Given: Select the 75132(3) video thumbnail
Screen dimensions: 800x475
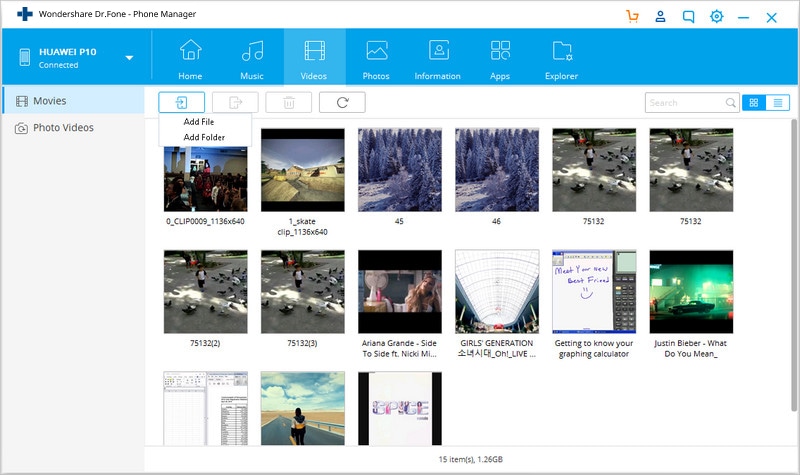Looking at the screenshot, I should [x=303, y=292].
